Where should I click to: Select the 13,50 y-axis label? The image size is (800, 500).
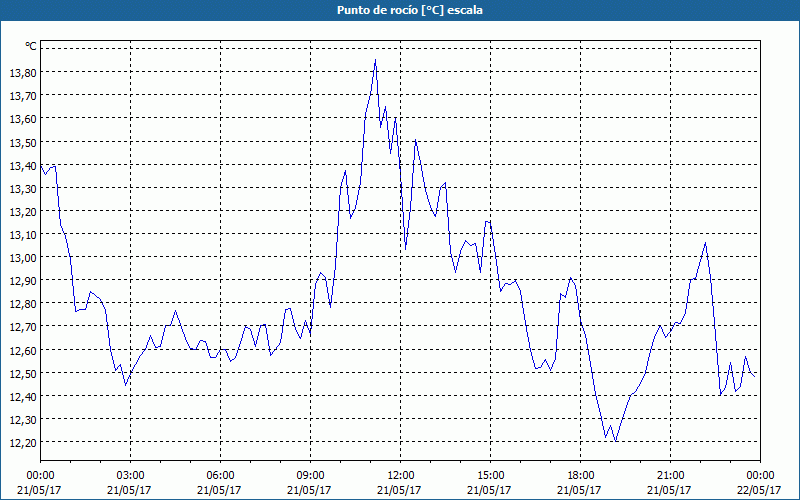23,142
